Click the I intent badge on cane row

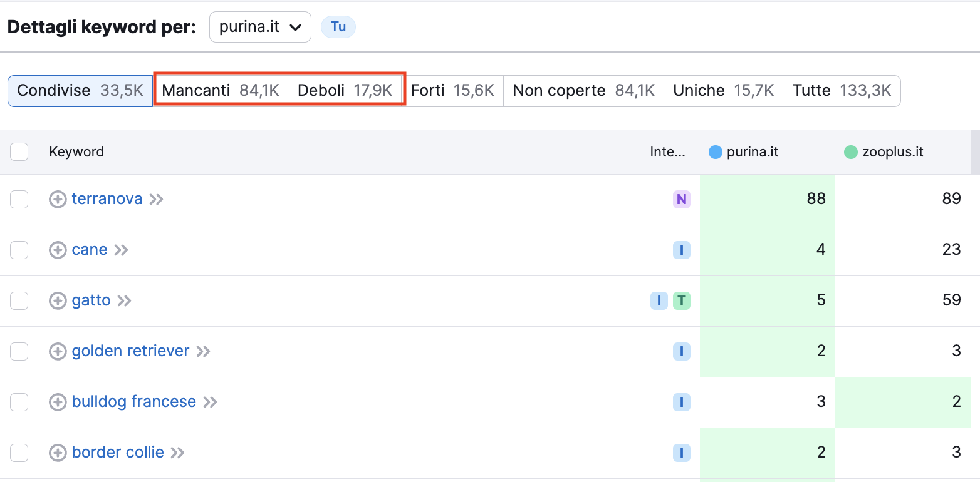tap(682, 250)
